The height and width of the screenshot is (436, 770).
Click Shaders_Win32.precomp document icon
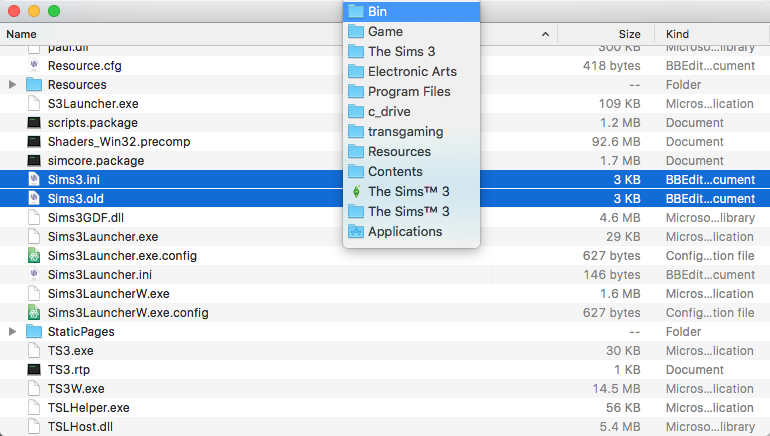pyautogui.click(x=34, y=141)
